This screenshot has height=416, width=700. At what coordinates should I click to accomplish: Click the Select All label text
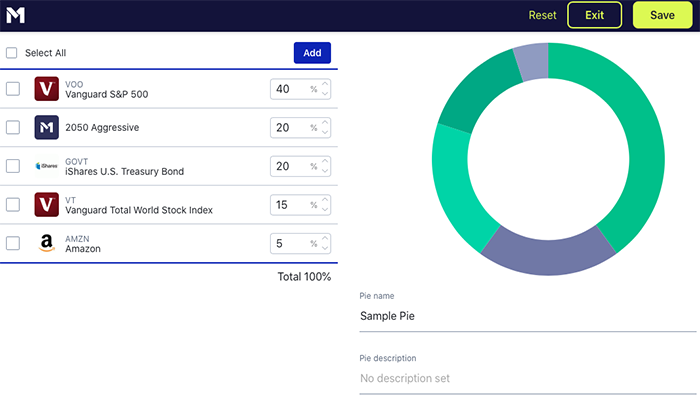[x=46, y=53]
